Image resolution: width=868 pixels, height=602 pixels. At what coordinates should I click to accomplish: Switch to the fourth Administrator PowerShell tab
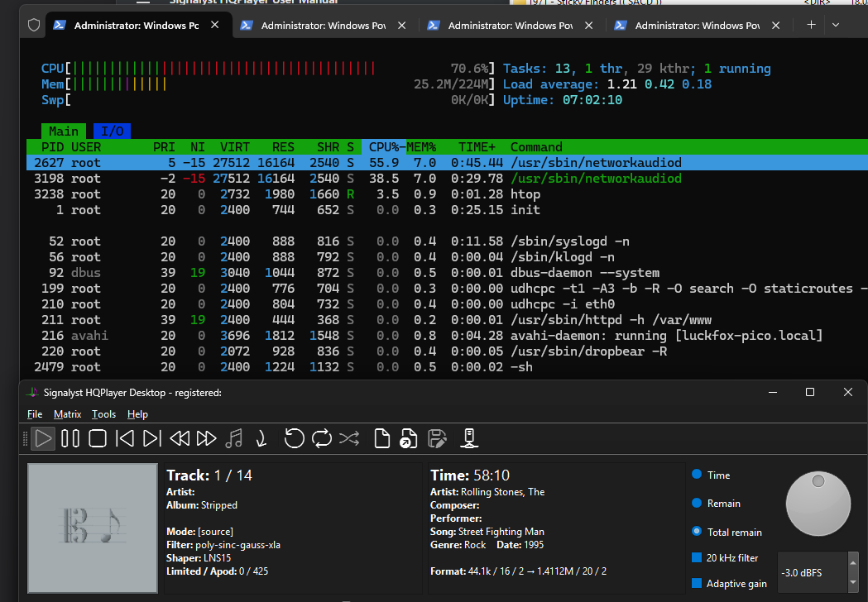[x=698, y=26]
